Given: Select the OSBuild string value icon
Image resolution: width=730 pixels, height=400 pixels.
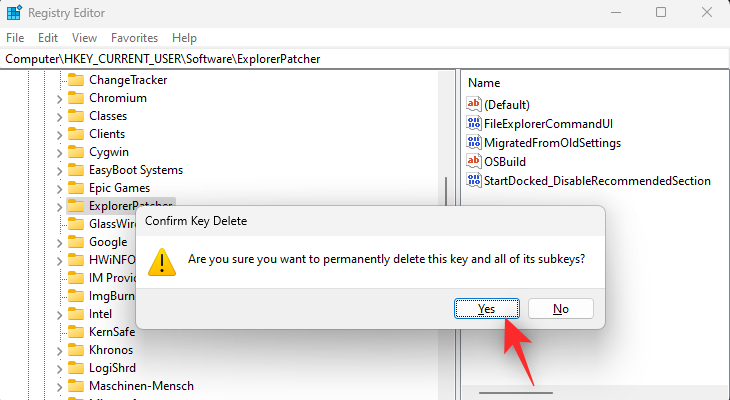Looking at the screenshot, I should pyautogui.click(x=473, y=162).
